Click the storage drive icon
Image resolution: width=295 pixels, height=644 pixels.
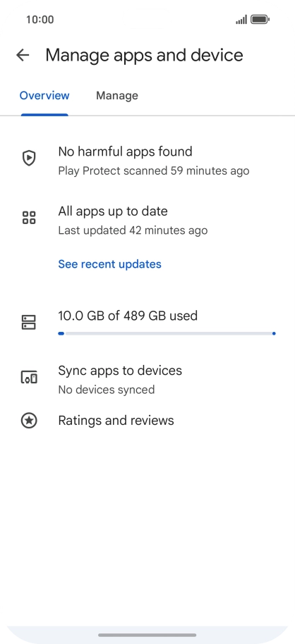tap(29, 323)
